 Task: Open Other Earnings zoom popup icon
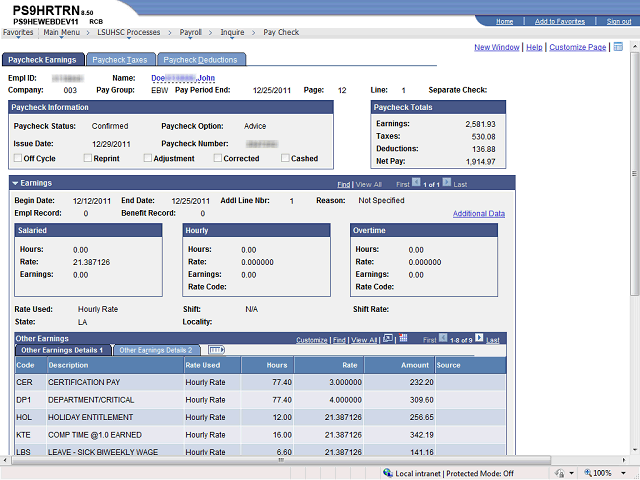[388, 338]
